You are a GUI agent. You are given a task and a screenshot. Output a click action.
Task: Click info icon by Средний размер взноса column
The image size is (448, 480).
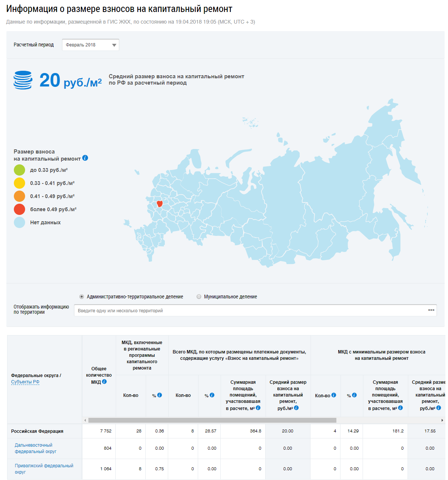(x=296, y=408)
